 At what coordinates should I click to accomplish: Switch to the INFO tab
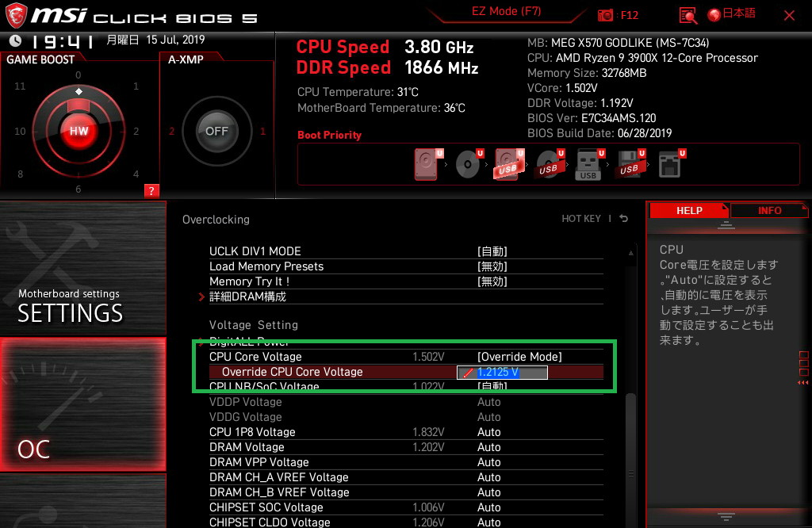(769, 211)
